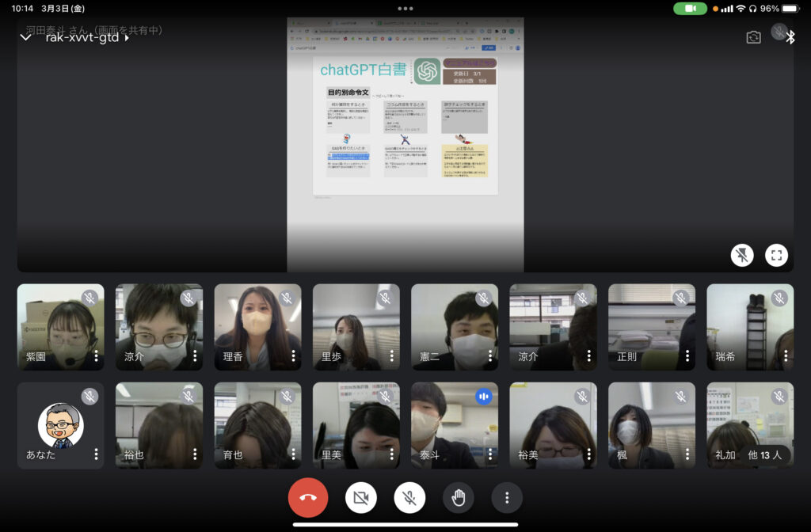Switch camera with the flip camera icon

click(754, 37)
